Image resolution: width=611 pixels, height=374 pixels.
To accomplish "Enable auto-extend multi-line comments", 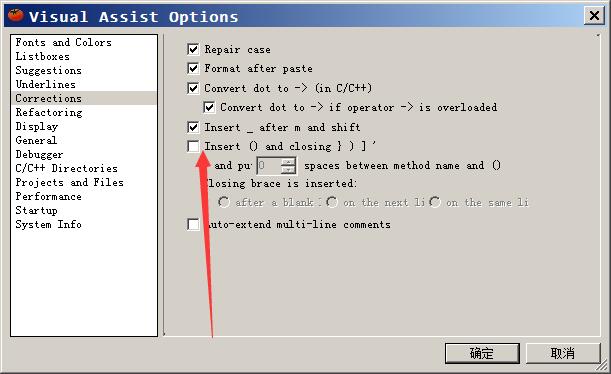I will coord(193,224).
